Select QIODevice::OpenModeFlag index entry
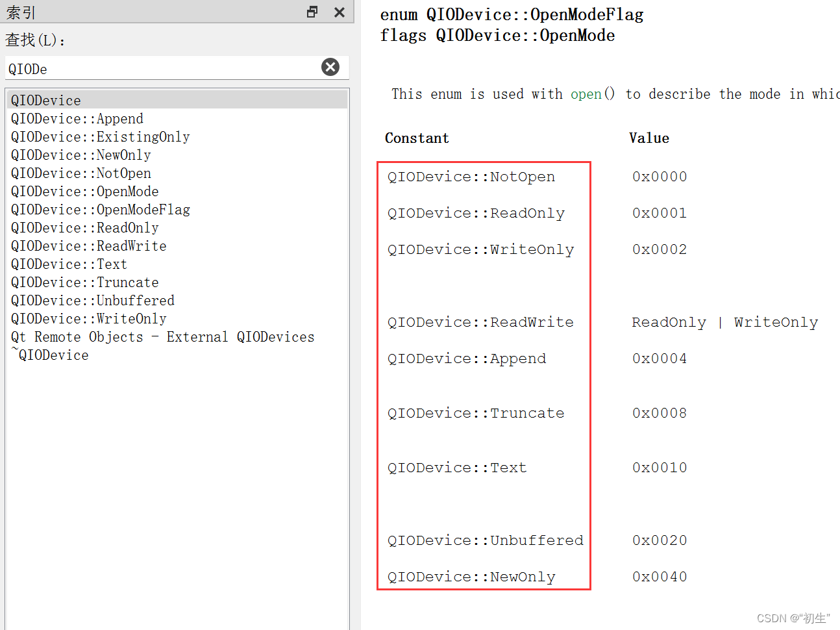This screenshot has height=630, width=840. (x=177, y=209)
